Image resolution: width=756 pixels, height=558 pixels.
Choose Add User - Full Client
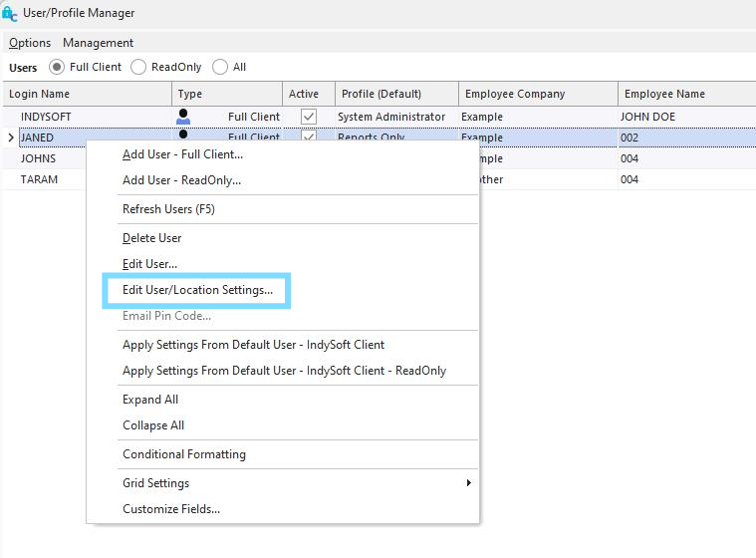coord(182,154)
